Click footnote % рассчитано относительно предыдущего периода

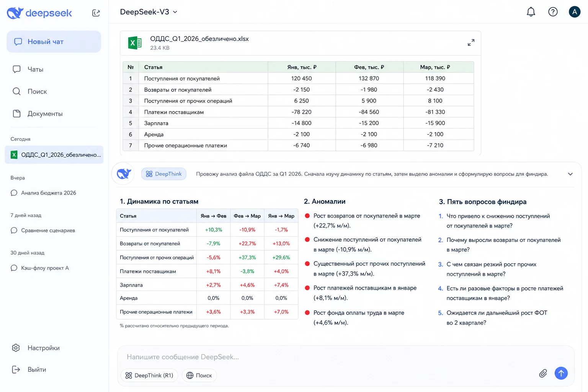click(x=174, y=326)
